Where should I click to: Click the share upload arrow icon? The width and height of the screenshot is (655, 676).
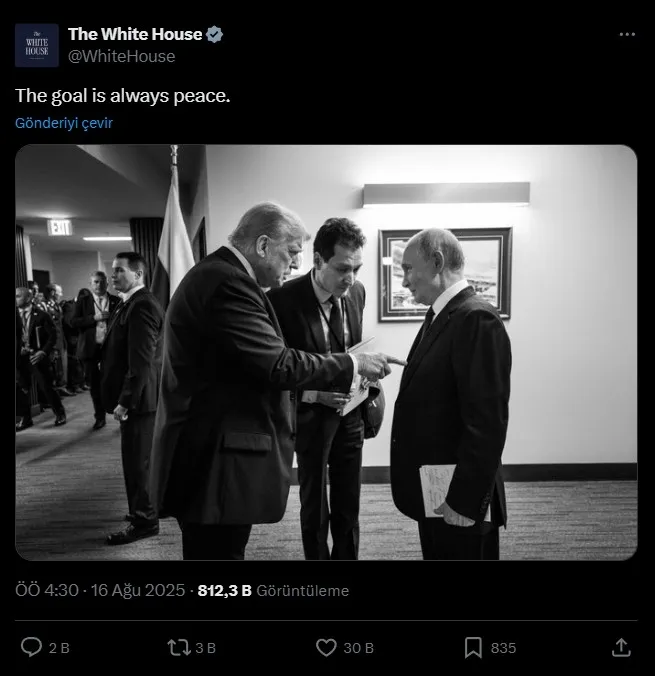[621, 646]
